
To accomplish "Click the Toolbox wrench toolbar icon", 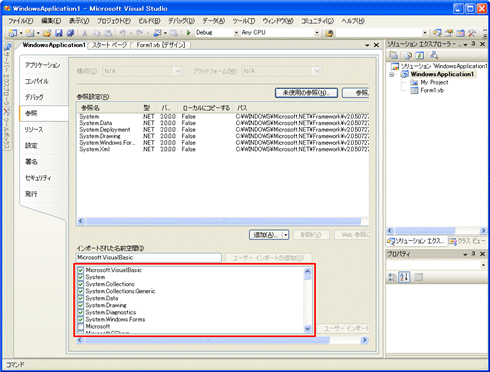I will 472,33.
